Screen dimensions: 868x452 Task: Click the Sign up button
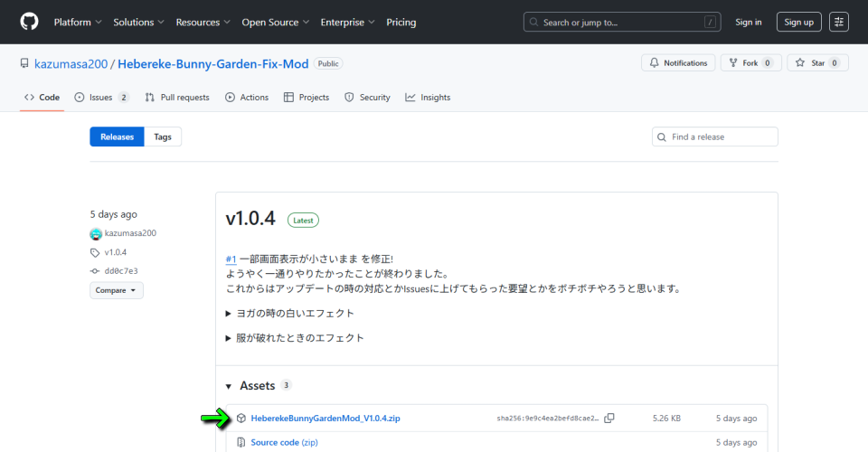799,22
